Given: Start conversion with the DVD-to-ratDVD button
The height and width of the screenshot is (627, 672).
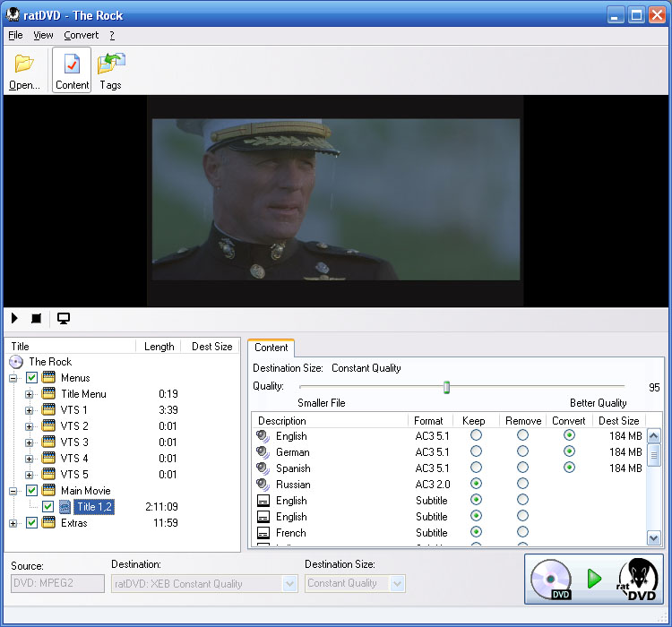Looking at the screenshot, I should click(594, 579).
